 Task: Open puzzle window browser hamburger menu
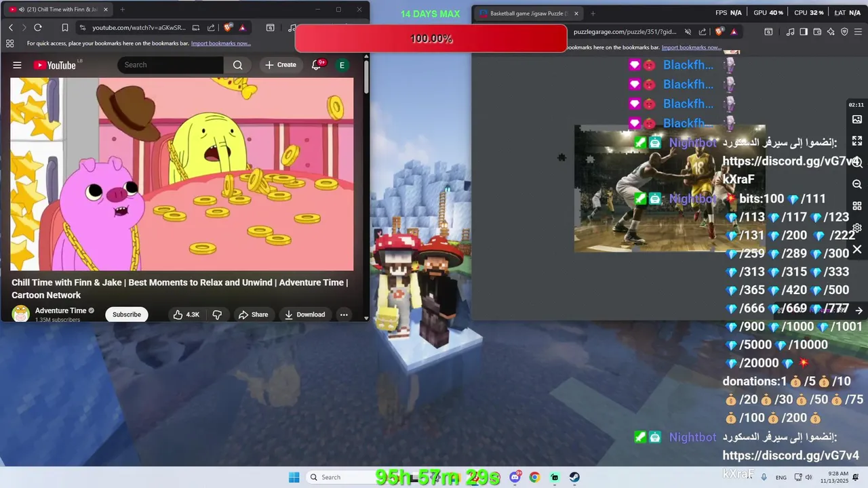(858, 31)
